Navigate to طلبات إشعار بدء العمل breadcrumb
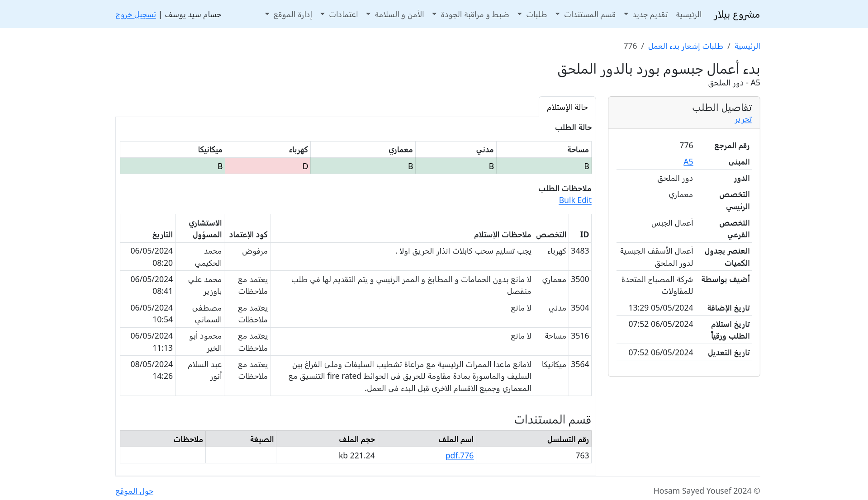868x500 pixels. 685,46
